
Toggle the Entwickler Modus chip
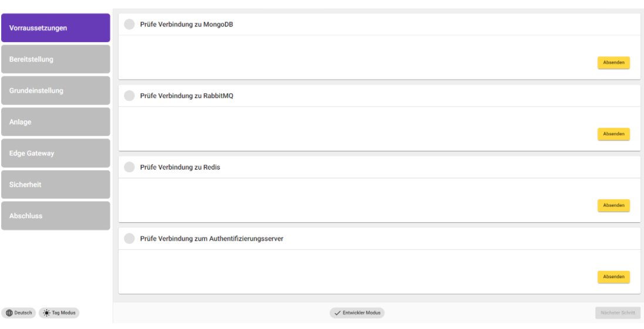point(357,313)
